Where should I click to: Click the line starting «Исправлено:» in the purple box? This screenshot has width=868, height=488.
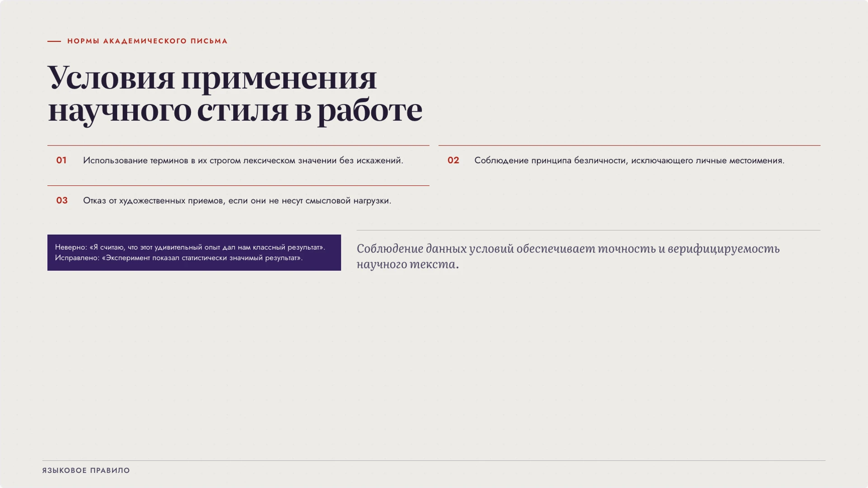179,258
